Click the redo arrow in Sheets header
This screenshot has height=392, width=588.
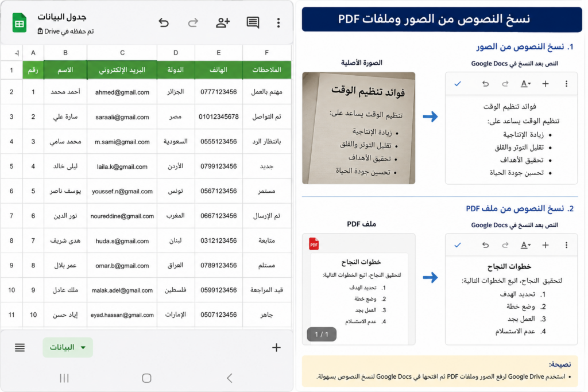point(193,23)
